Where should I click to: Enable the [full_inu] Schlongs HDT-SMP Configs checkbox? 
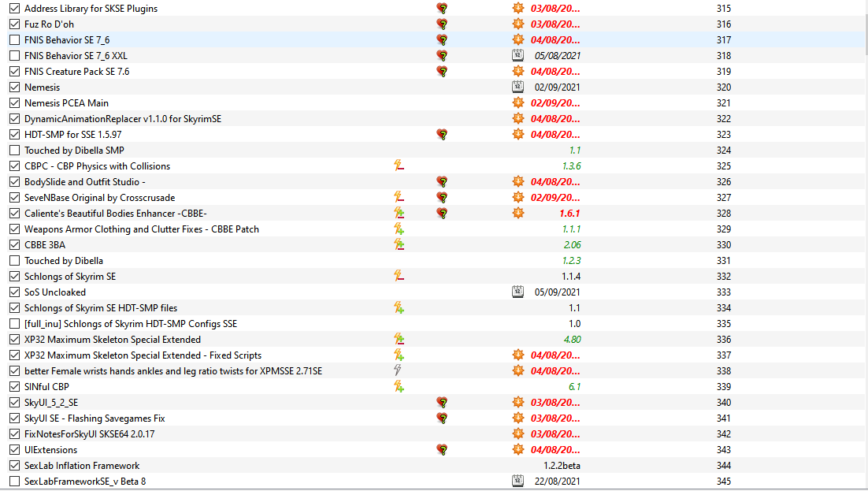coord(15,324)
